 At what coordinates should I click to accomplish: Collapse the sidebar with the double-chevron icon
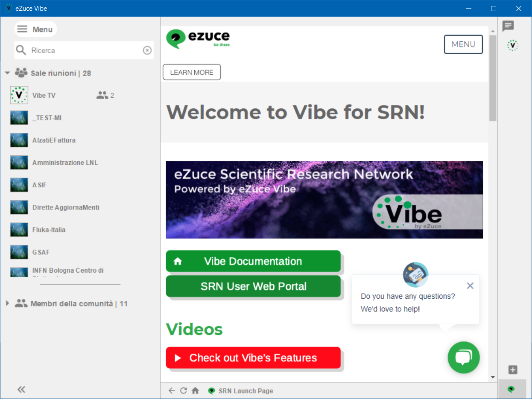(x=21, y=389)
